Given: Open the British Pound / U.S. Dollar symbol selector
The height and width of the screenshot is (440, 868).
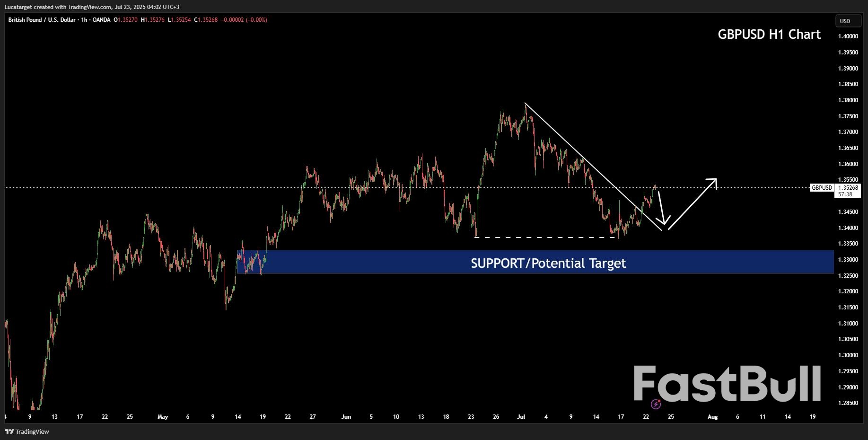Looking at the screenshot, I should point(43,20).
